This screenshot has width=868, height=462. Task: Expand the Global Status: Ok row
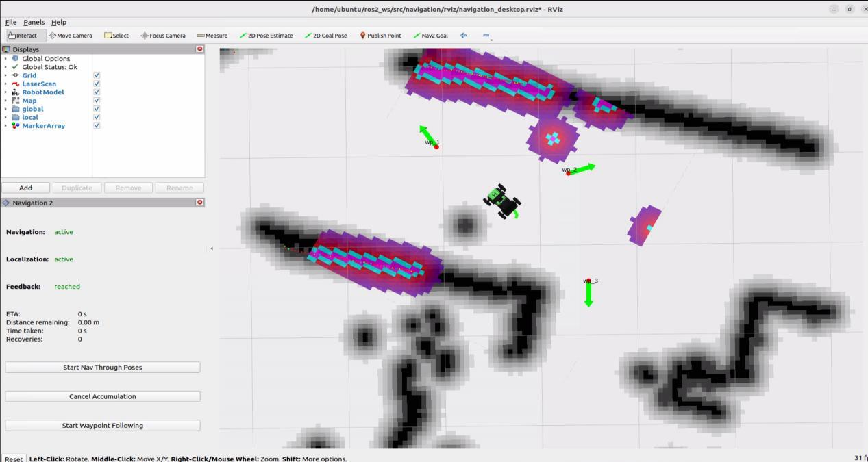[6, 67]
